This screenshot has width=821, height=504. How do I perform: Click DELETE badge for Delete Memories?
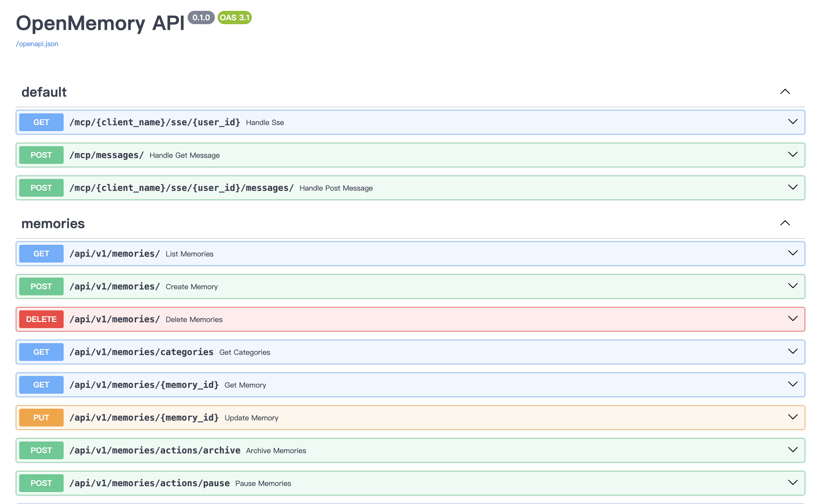pyautogui.click(x=41, y=319)
